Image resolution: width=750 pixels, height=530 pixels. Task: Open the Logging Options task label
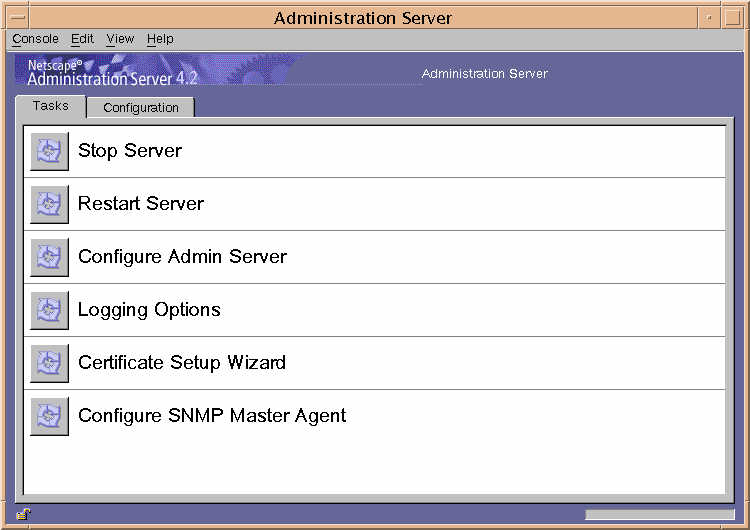point(149,310)
